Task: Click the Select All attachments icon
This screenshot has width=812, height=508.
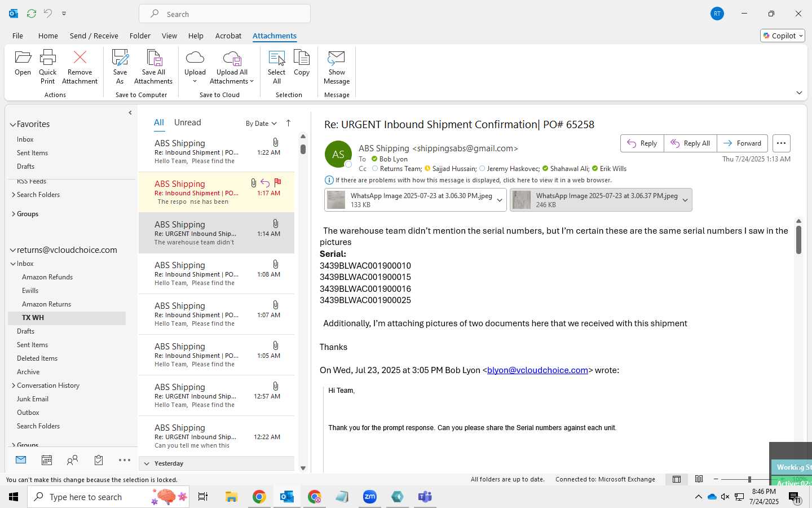Action: tap(276, 67)
